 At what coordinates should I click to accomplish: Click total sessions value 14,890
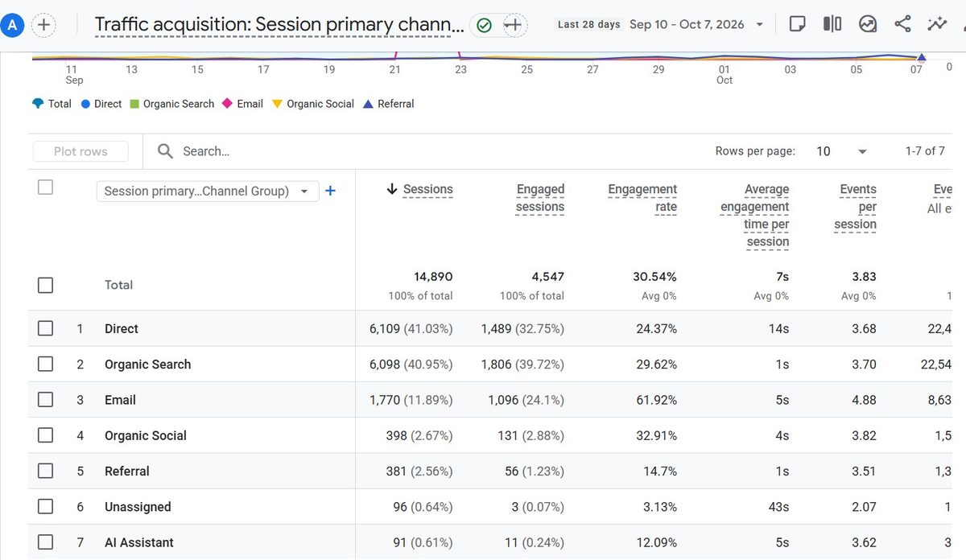click(x=433, y=277)
